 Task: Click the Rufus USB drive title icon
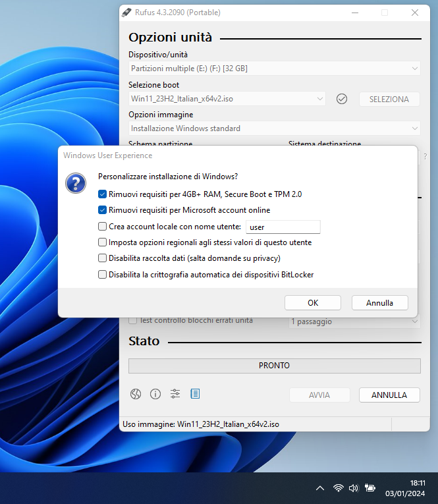[126, 13]
